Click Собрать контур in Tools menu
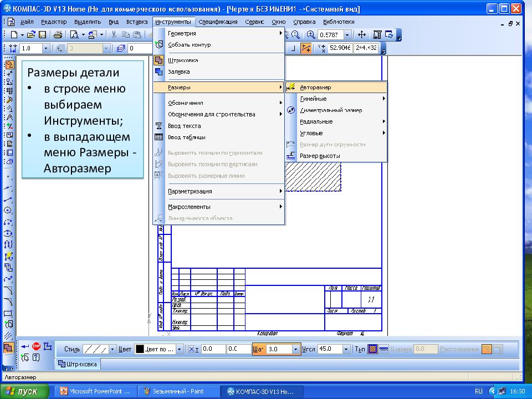532x399 pixels. click(x=218, y=45)
